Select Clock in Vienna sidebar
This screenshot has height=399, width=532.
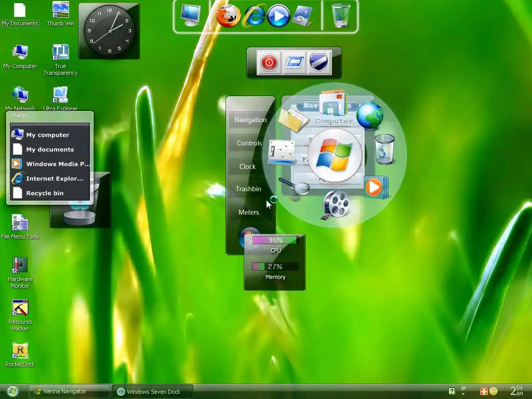click(247, 167)
